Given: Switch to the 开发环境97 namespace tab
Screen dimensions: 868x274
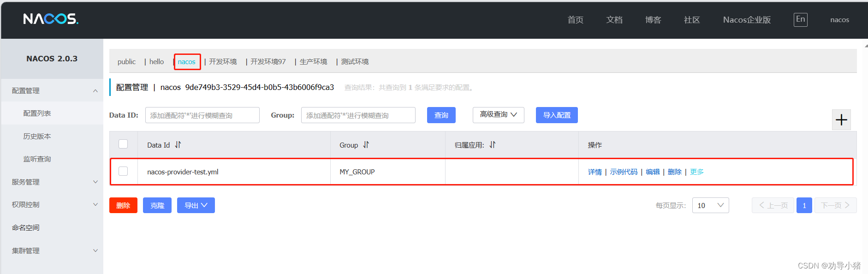Looking at the screenshot, I should (x=268, y=61).
